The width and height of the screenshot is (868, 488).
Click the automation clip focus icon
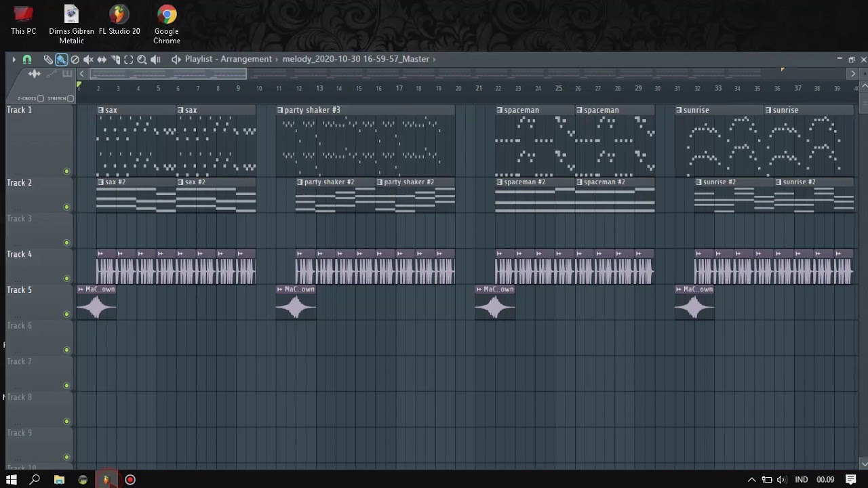click(50, 73)
